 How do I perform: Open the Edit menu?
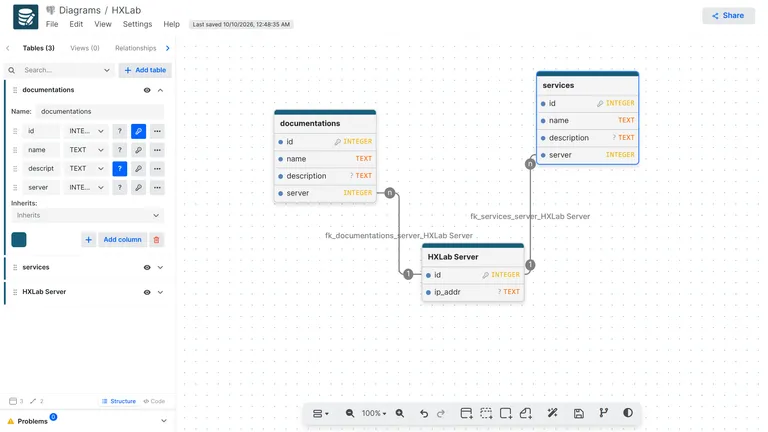click(76, 24)
